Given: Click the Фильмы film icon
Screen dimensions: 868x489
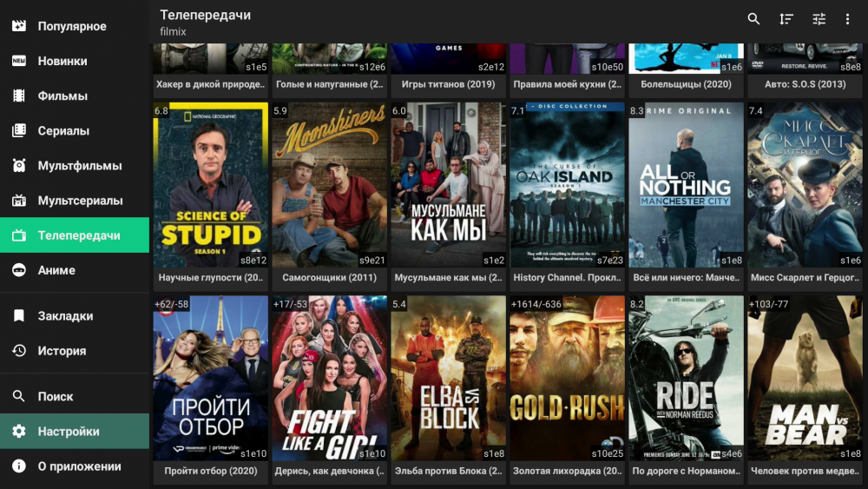Looking at the screenshot, I should 19,96.
